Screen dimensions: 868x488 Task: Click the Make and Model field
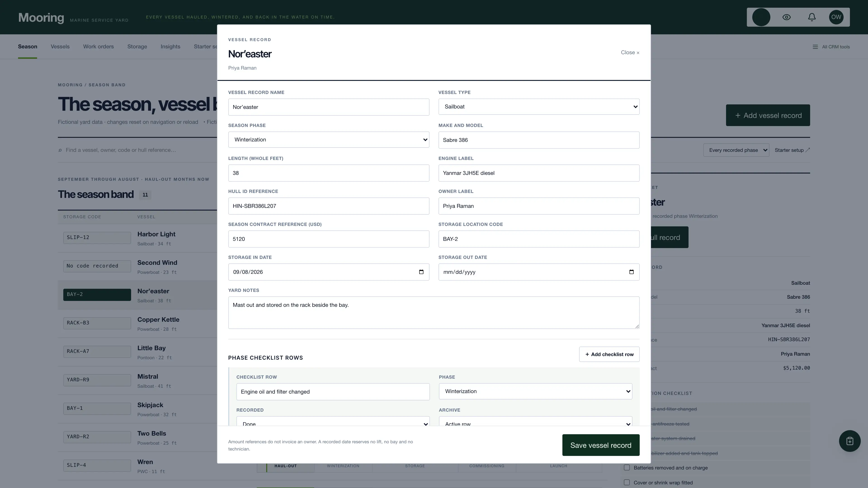539,140
